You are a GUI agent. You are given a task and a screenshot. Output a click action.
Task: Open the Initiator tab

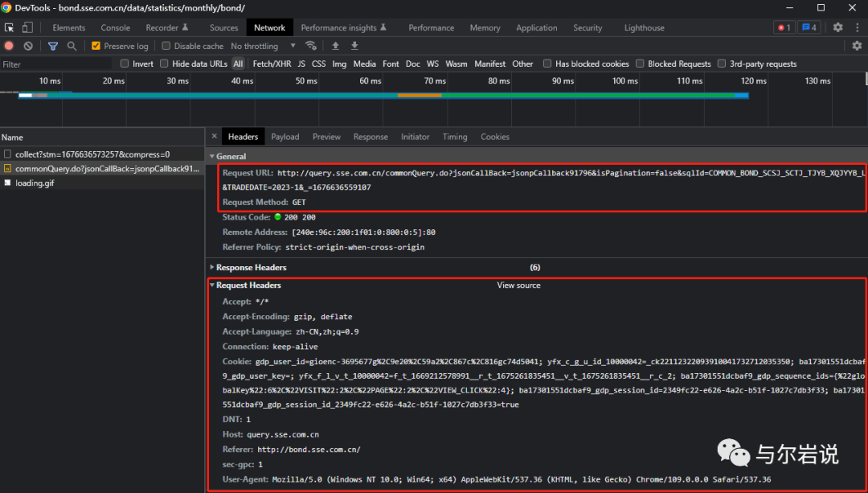(x=416, y=136)
